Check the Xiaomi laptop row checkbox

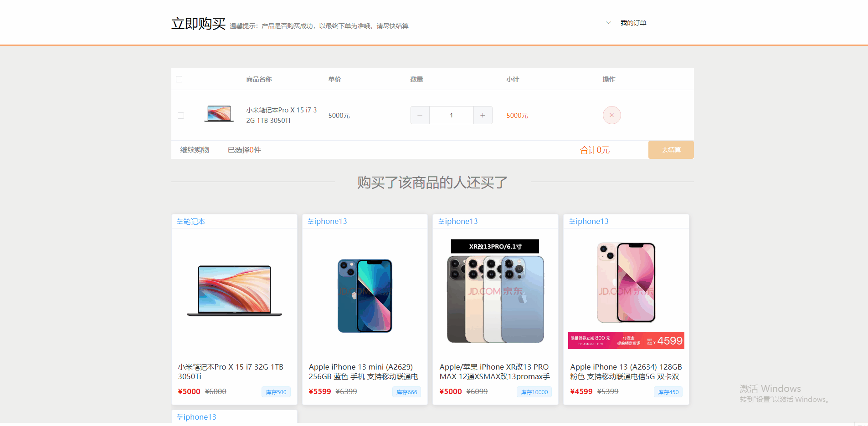(x=181, y=116)
